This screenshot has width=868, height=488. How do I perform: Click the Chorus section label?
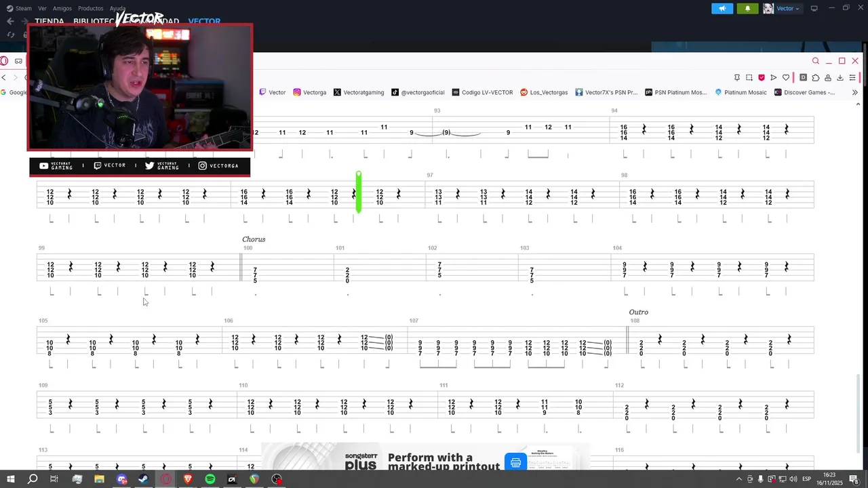pyautogui.click(x=254, y=239)
